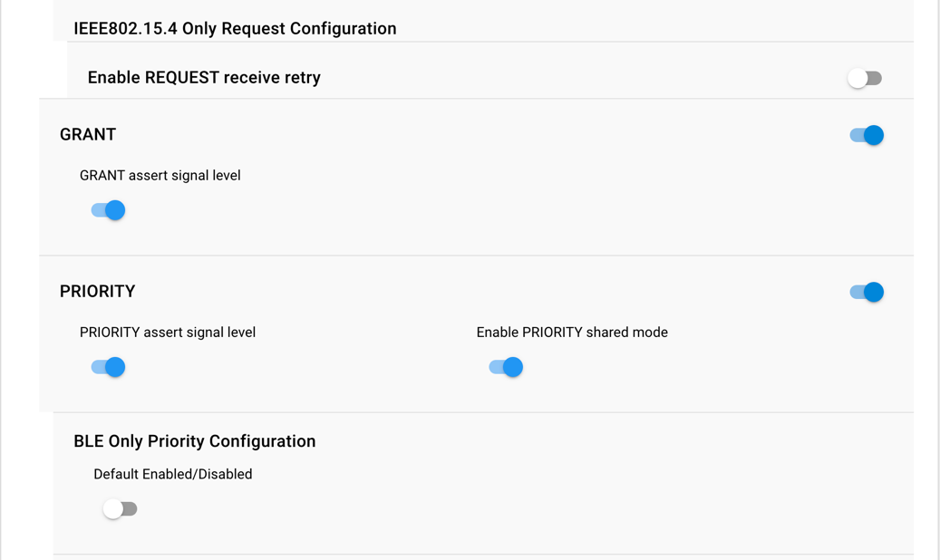940x560 pixels.
Task: Switch off Enable PRIORITY shared mode
Action: pyautogui.click(x=506, y=367)
